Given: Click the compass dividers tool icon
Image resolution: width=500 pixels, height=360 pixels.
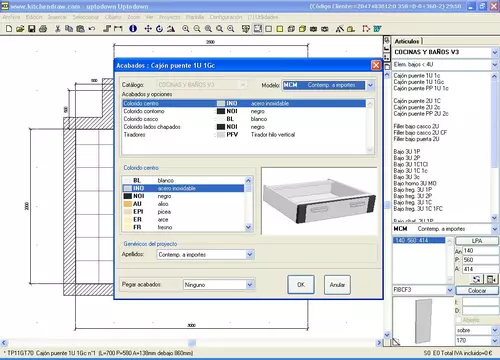Looking at the screenshot, I should pos(340,29).
